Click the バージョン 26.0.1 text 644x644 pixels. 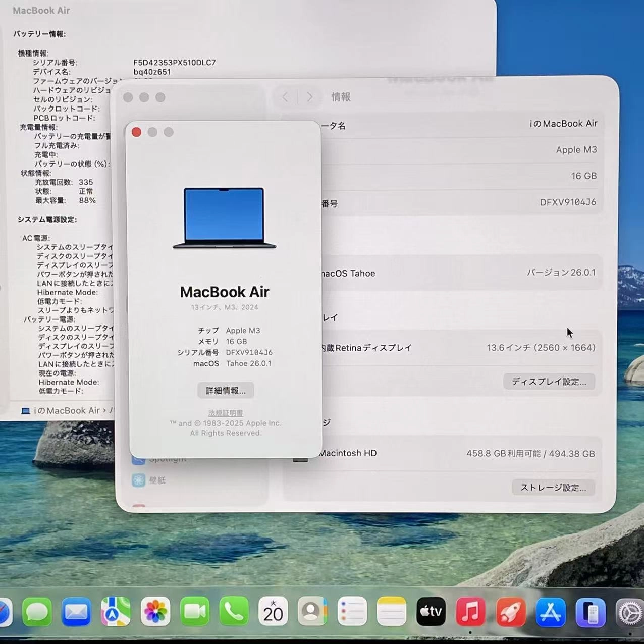(561, 273)
